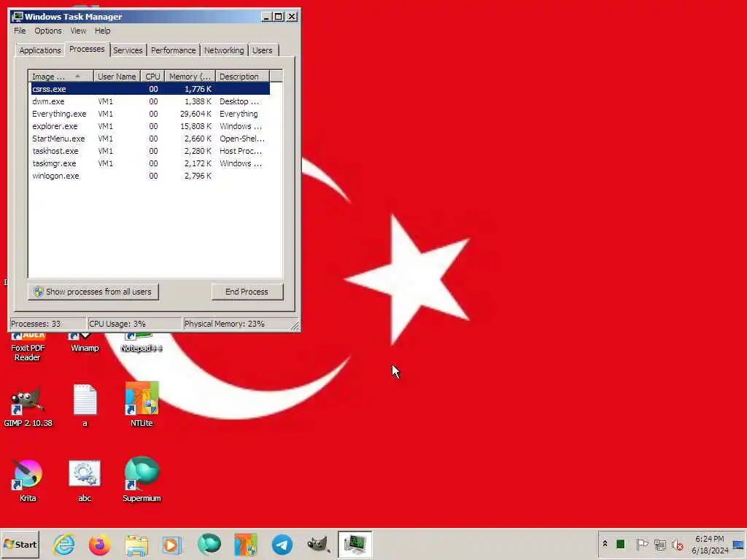
Task: Open Windows Explorer folder icon on taskbar
Action: coord(136,544)
